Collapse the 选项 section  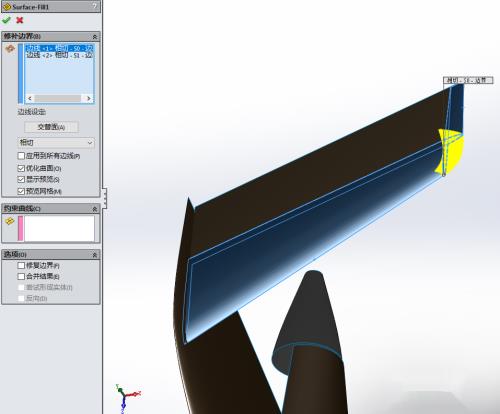(95, 255)
